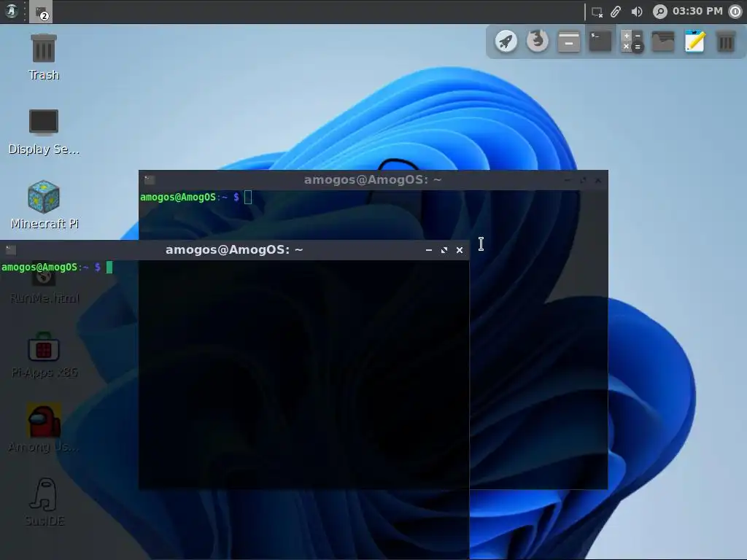
Task: Close the front terminal window
Action: click(x=460, y=250)
